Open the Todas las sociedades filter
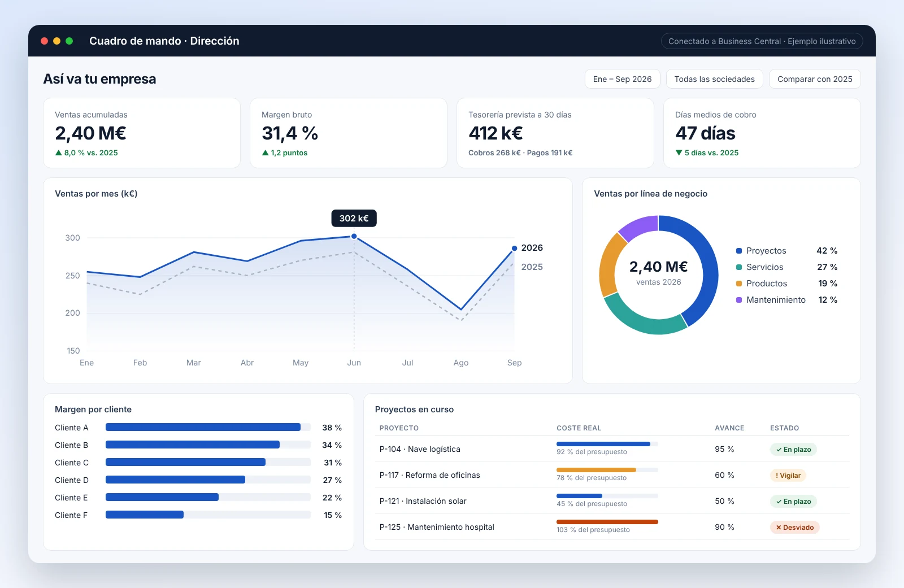The height and width of the screenshot is (588, 904). (714, 79)
